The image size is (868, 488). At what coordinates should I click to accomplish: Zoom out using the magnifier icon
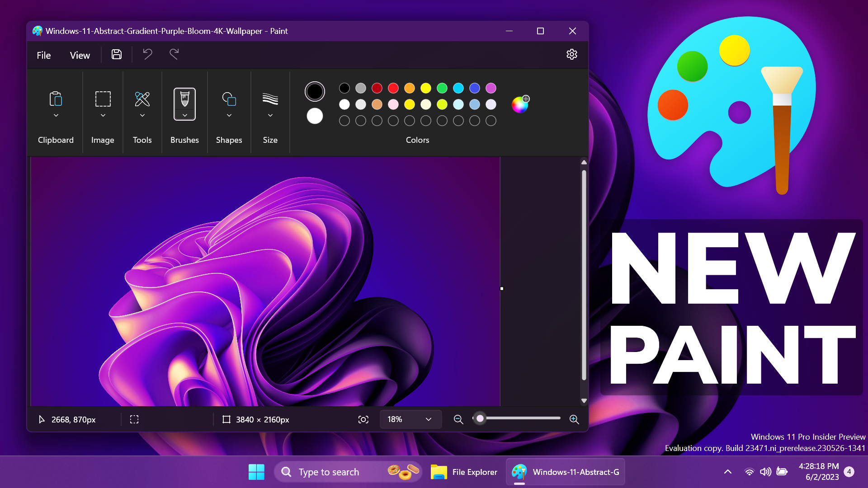coord(458,419)
